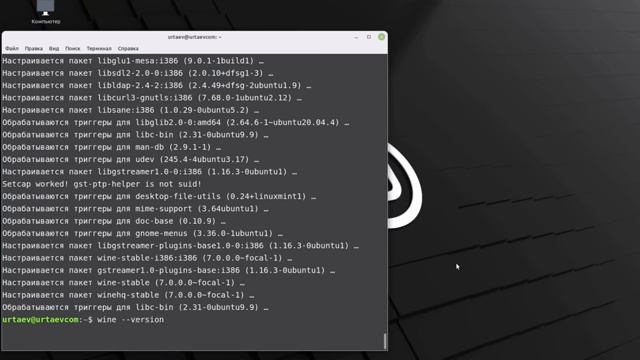640x360 pixels.
Task: Click line with 'wine-stable (7.0.0.0~focal-1)'
Action: coord(123,283)
